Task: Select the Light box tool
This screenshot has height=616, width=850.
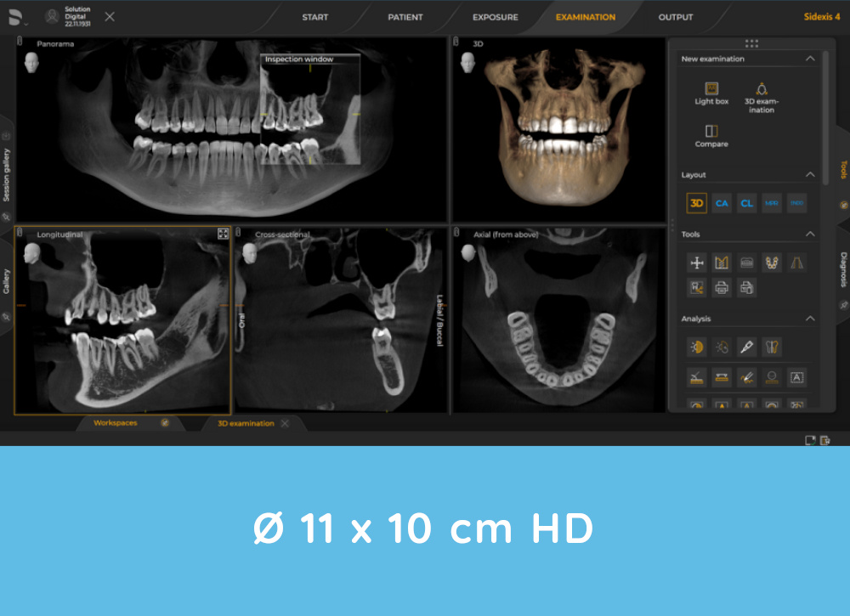Action: click(x=710, y=93)
